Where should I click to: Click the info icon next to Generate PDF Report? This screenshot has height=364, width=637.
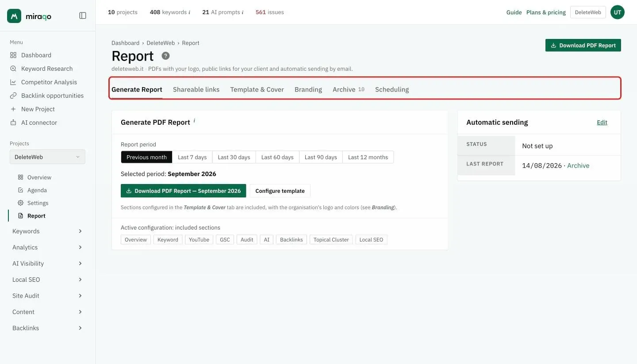tap(194, 120)
